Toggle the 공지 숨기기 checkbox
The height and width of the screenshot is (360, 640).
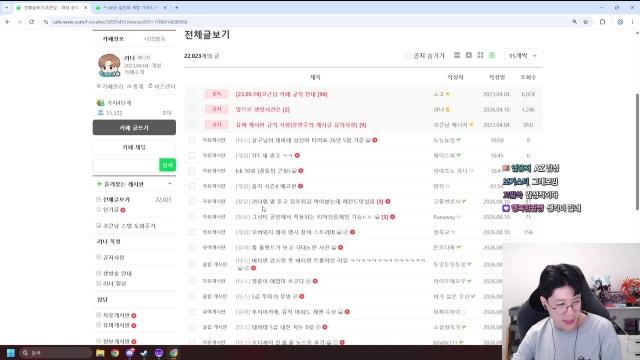coord(407,56)
